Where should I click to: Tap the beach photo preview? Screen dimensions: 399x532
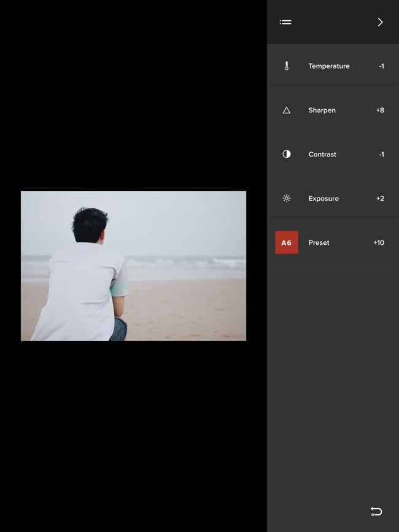pos(133,266)
